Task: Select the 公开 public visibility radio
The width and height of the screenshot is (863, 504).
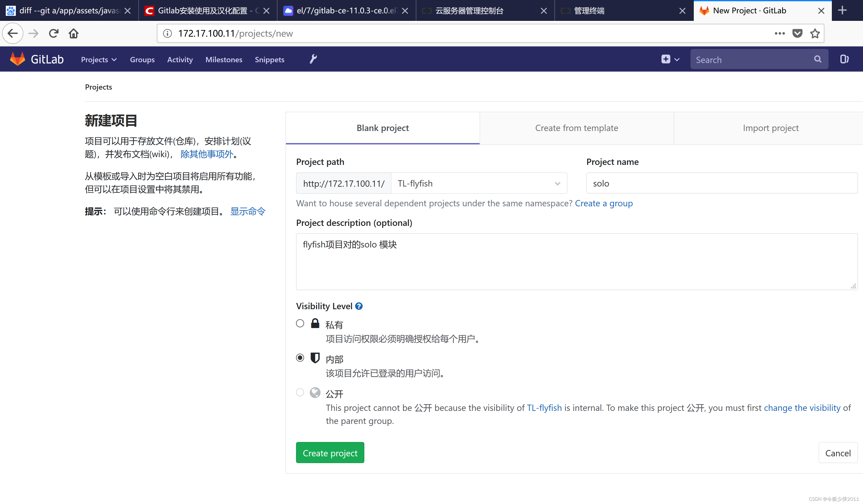Action: coord(300,392)
